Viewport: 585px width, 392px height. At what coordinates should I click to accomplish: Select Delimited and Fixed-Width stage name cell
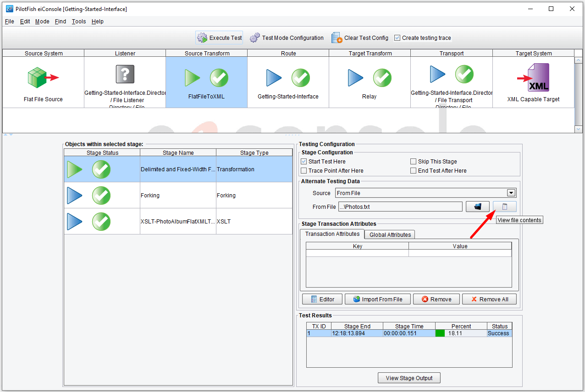[178, 169]
